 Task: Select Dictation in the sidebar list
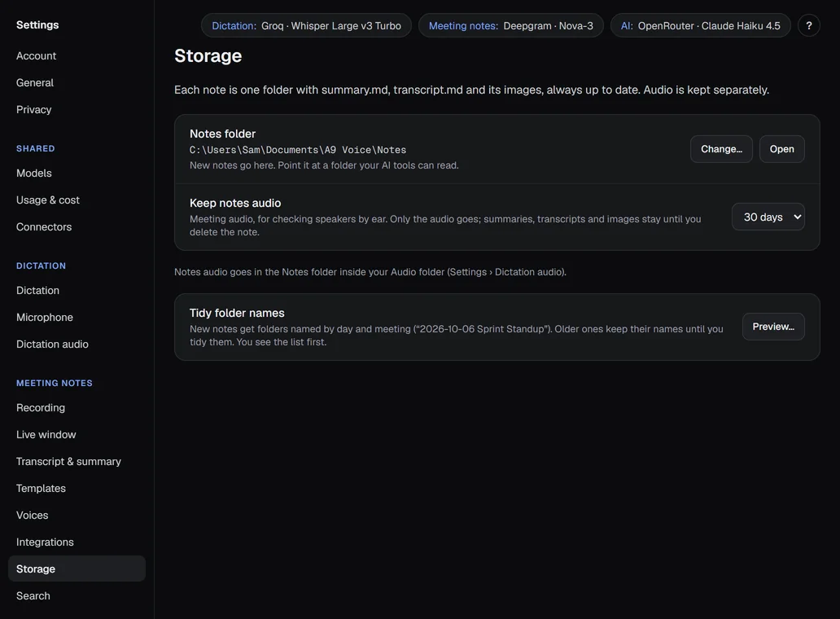(x=37, y=291)
